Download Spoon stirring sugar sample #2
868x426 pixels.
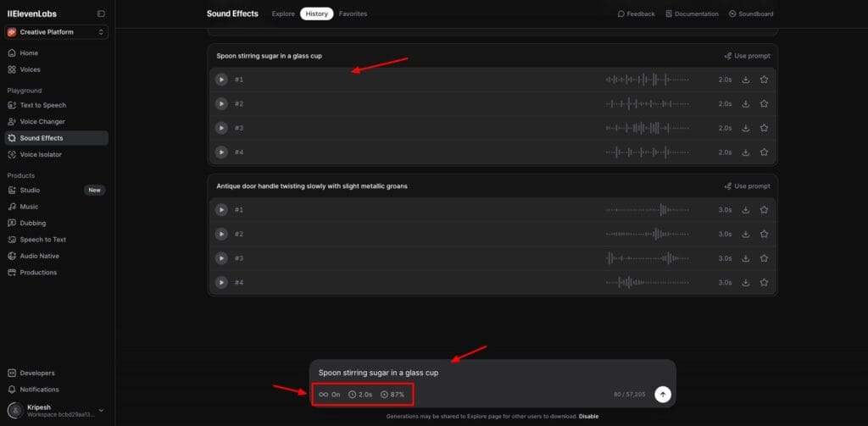click(746, 104)
